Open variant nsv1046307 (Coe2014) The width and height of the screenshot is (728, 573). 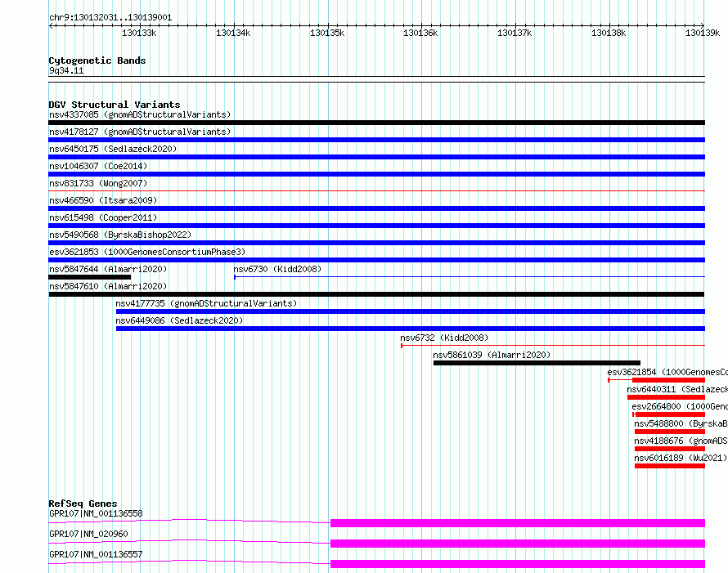98,166
